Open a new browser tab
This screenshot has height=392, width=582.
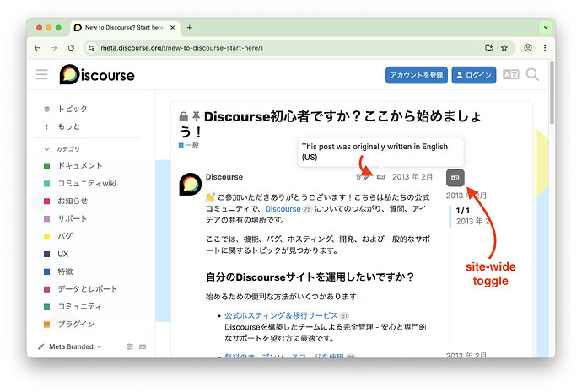coord(189,28)
